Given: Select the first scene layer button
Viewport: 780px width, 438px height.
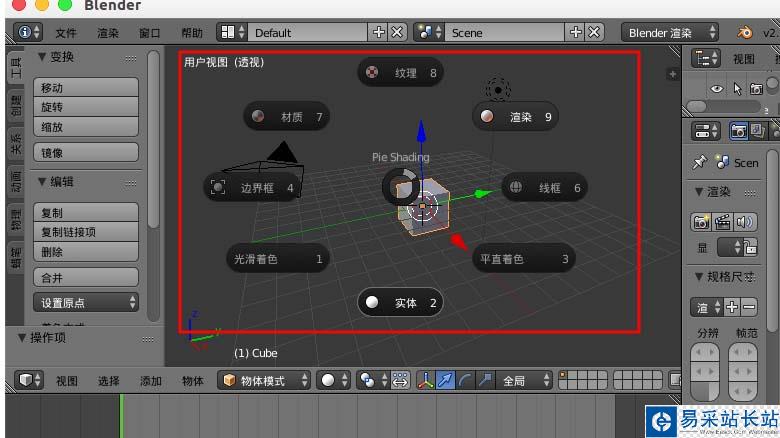Looking at the screenshot, I should [564, 375].
